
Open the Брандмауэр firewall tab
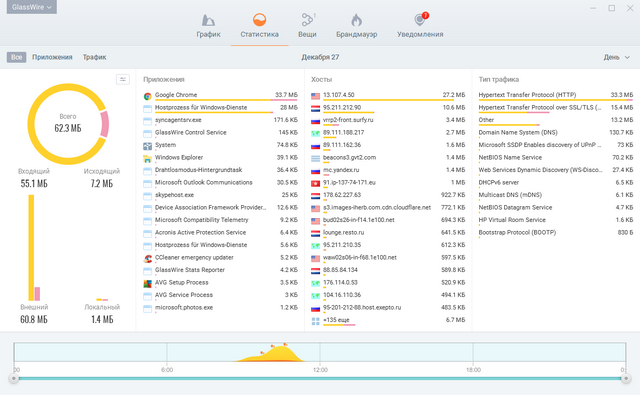coord(356,26)
